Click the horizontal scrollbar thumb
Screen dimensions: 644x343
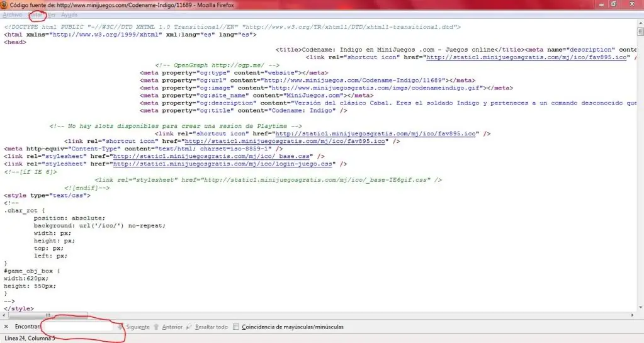tap(48, 315)
